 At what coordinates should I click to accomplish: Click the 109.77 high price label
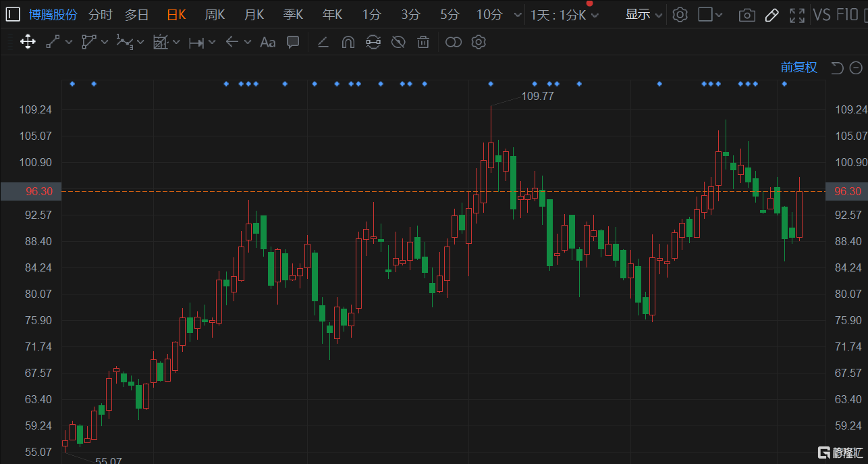537,97
